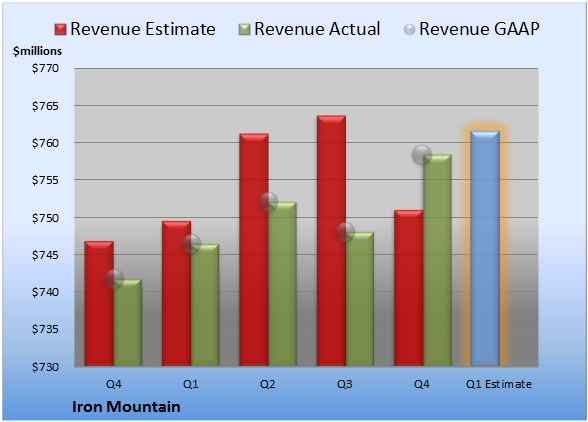Select the red estimate bar for Q2
Screen dimensions: 588x422
coord(254,249)
